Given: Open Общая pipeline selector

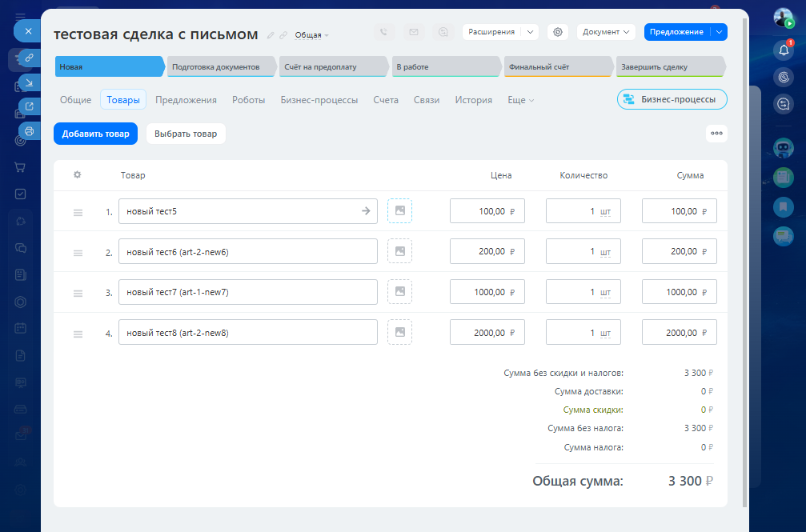Looking at the screenshot, I should pos(311,35).
